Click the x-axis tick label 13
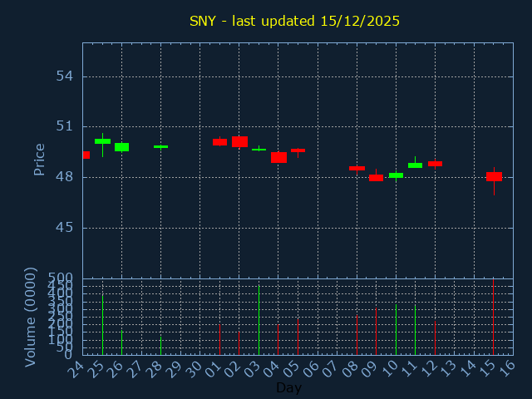Image resolution: width=532 pixels, height=399 pixels. tap(449, 369)
